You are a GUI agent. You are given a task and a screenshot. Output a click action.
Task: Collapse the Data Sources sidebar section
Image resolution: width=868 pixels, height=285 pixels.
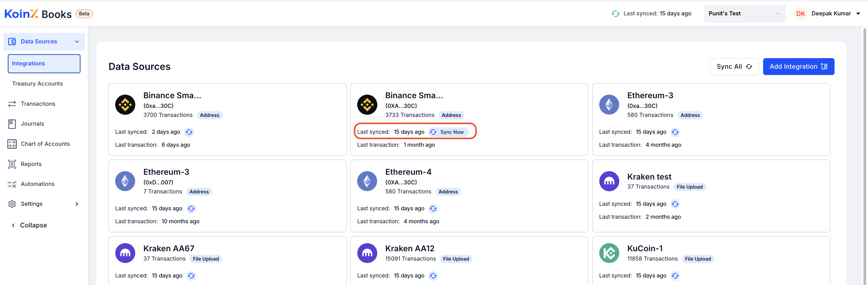tap(77, 42)
